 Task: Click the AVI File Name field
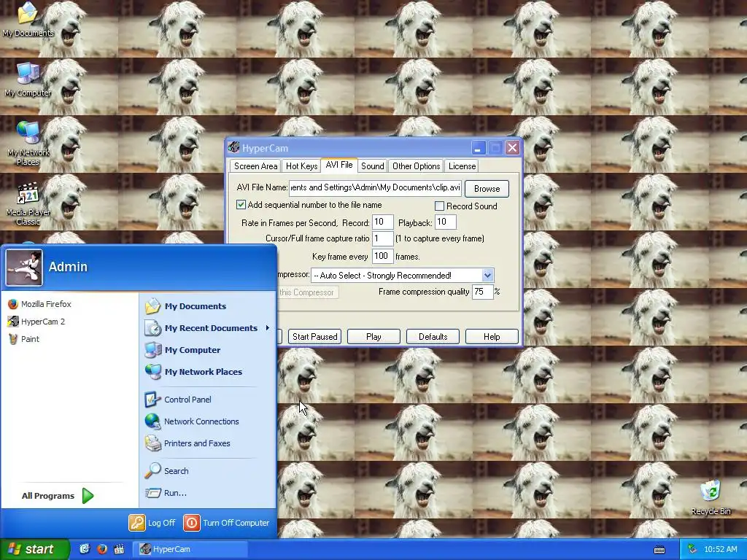[x=376, y=187]
